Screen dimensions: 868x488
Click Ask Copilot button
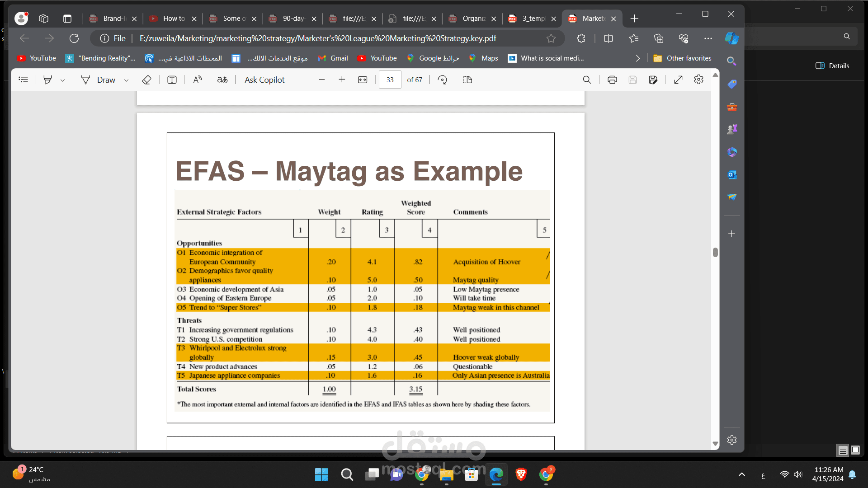pos(264,80)
